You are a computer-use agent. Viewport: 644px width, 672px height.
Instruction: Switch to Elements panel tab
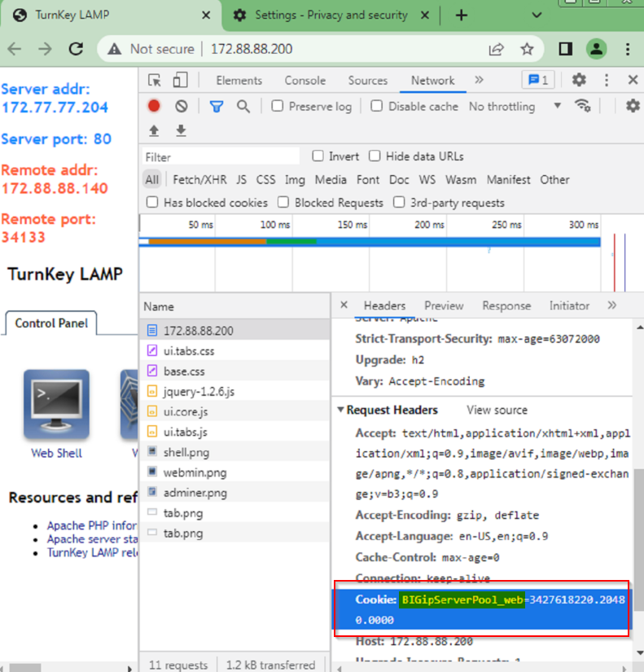[x=239, y=81]
